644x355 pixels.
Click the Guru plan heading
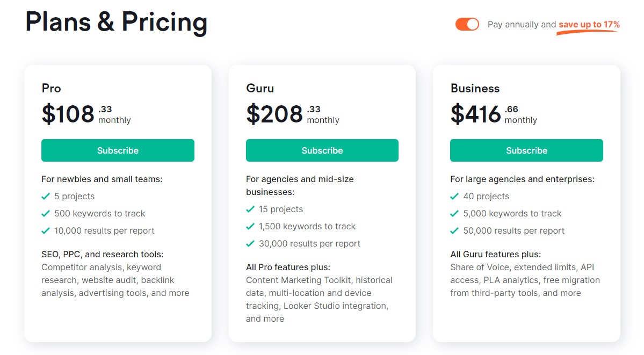click(260, 88)
